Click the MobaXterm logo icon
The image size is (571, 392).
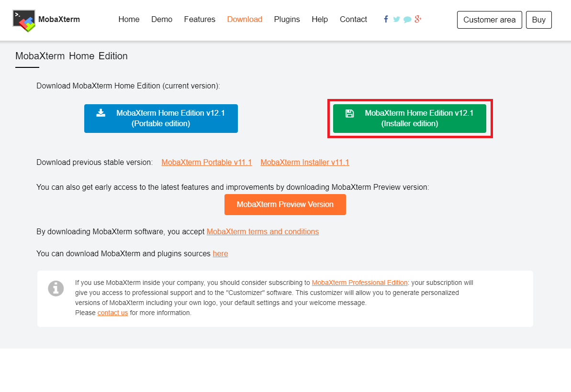click(x=24, y=21)
